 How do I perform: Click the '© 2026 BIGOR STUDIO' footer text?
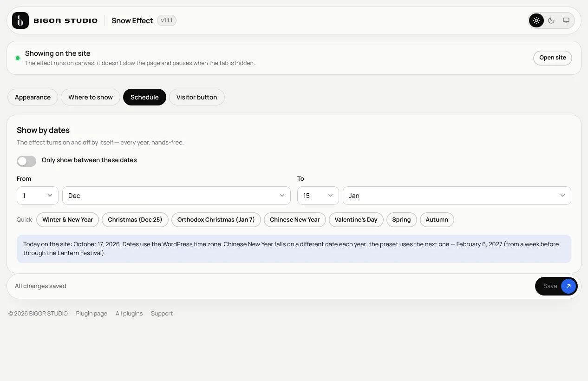click(x=38, y=314)
